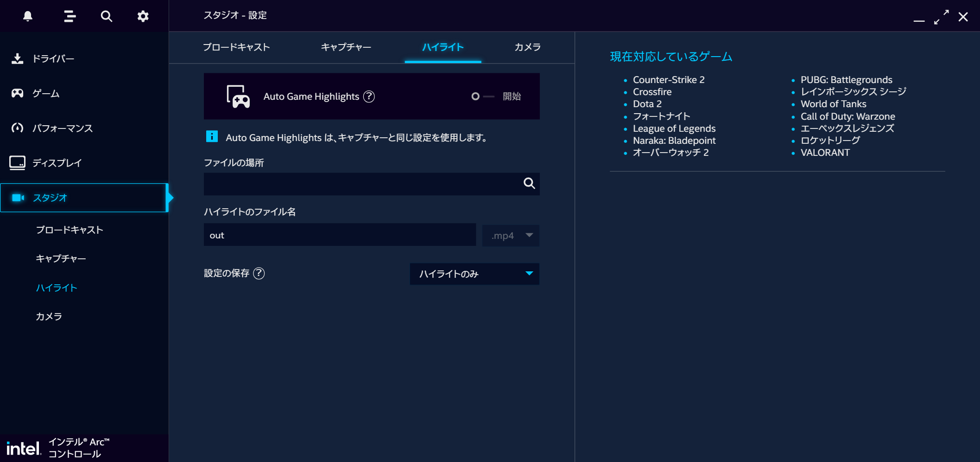Click オーバーウォッチ 2 in the list
The height and width of the screenshot is (462, 980).
(x=670, y=153)
